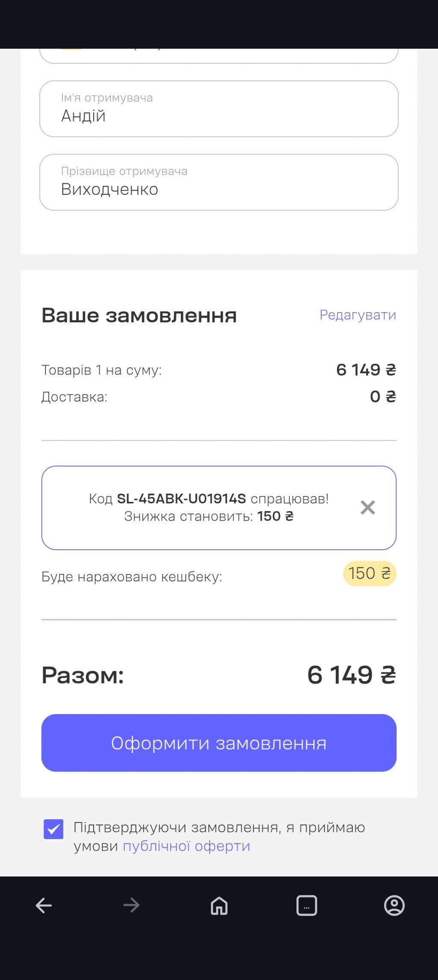Tap the Разом total of 6 149 ₴
This screenshot has width=438, height=980.
point(351,675)
